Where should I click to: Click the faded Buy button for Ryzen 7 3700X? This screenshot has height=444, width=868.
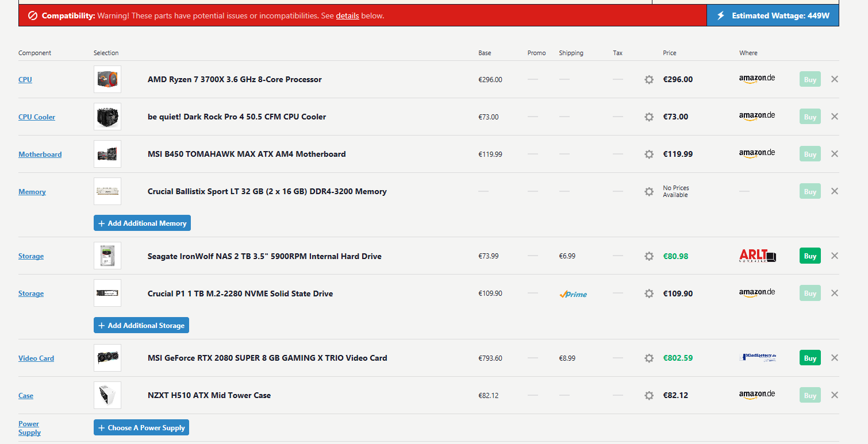[x=810, y=79]
